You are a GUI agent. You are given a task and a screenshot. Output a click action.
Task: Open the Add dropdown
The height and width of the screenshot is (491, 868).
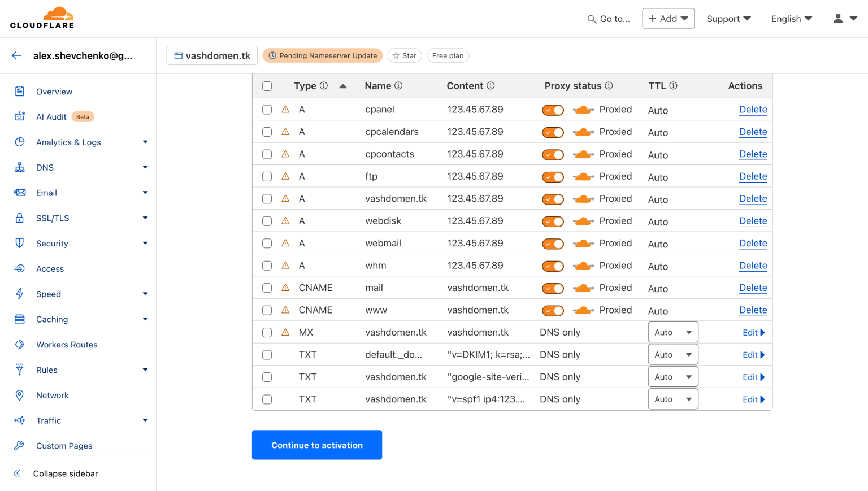pyautogui.click(x=668, y=18)
